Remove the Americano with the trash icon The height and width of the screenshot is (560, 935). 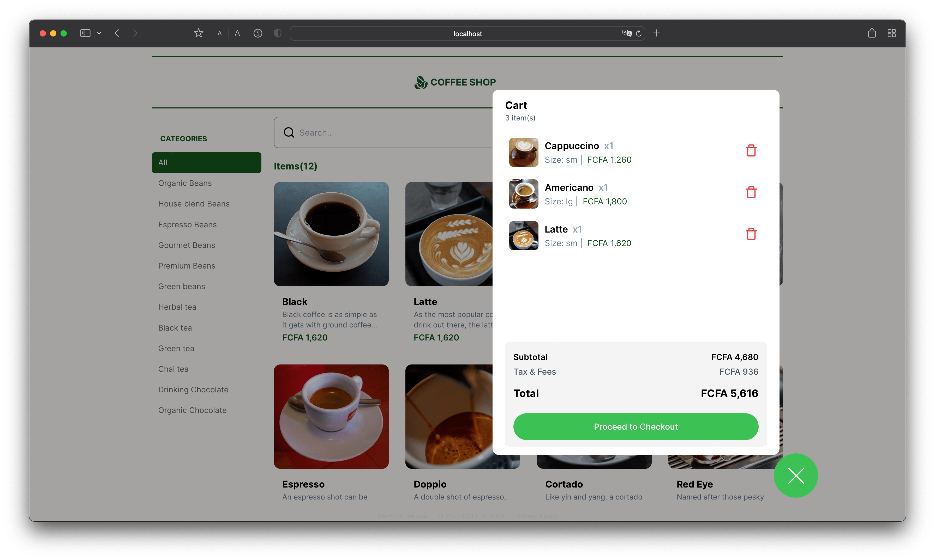tap(751, 192)
